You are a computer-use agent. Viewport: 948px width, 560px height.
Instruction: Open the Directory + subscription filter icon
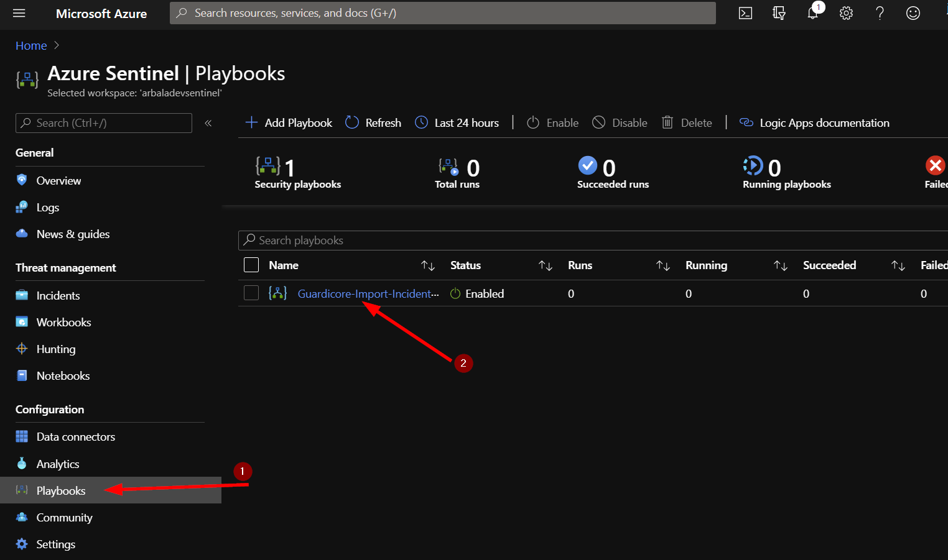pyautogui.click(x=779, y=13)
